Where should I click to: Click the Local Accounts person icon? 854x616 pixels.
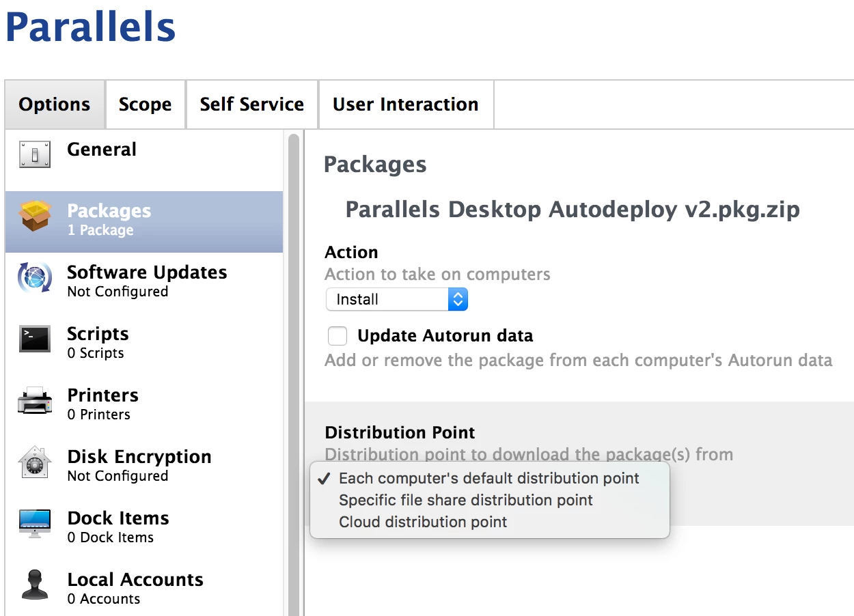34,585
